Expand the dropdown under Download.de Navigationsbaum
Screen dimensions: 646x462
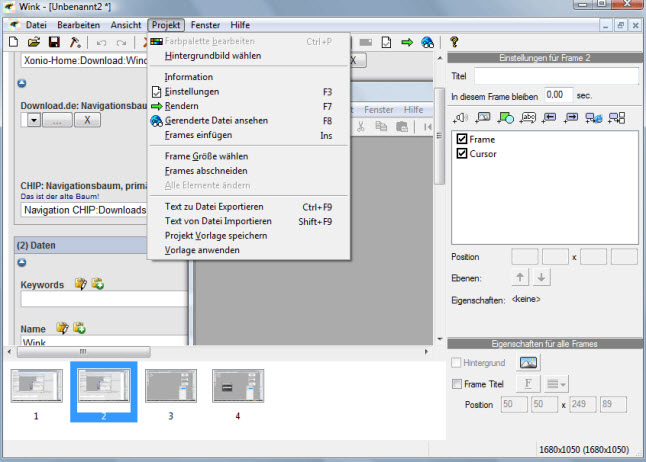tap(34, 120)
